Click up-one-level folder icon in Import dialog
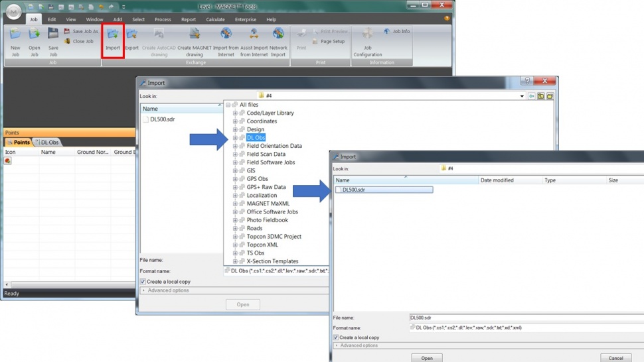Viewport: 644px width, 362px height. [x=540, y=96]
